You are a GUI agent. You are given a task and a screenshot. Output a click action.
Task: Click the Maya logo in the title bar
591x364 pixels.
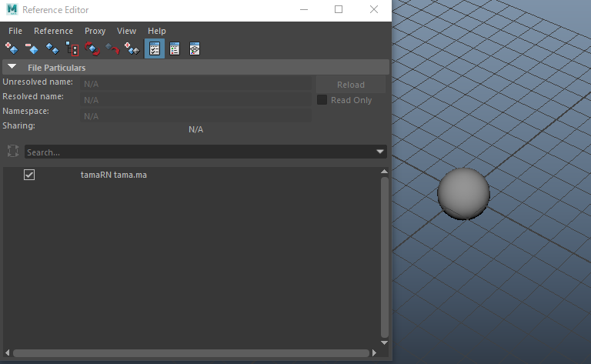(x=12, y=9)
